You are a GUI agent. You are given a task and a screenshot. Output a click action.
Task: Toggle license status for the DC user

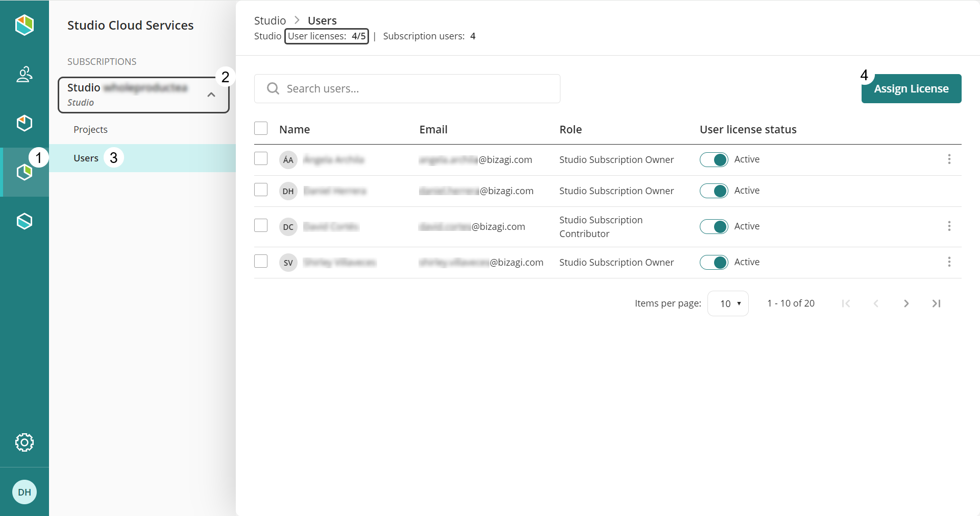coord(714,227)
